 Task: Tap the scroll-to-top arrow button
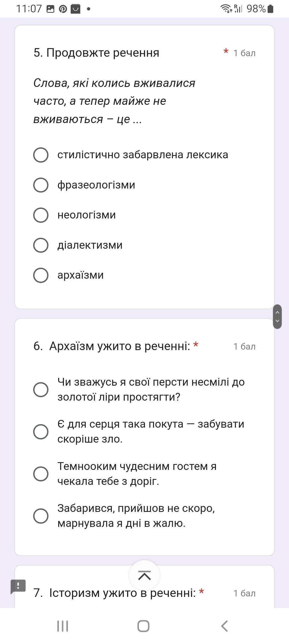(x=144, y=575)
